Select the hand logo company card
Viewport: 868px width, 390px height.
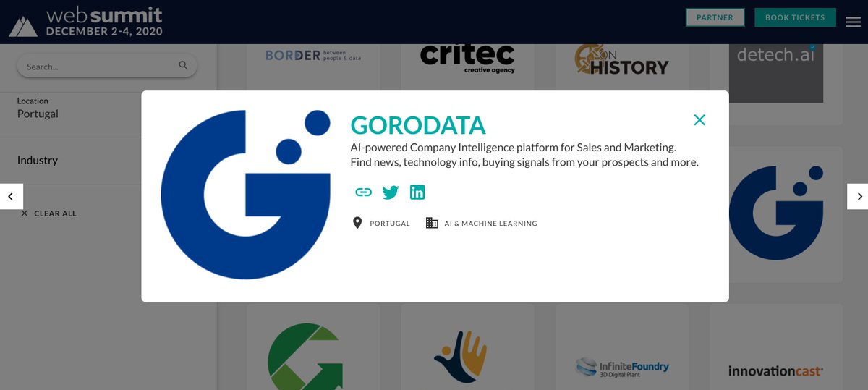point(468,347)
